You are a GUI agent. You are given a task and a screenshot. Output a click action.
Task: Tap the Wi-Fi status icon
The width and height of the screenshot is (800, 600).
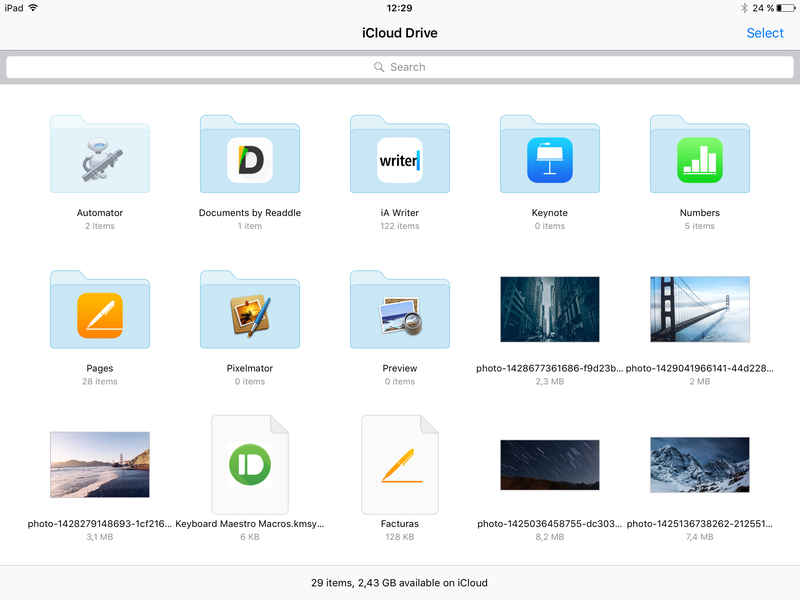(x=33, y=8)
